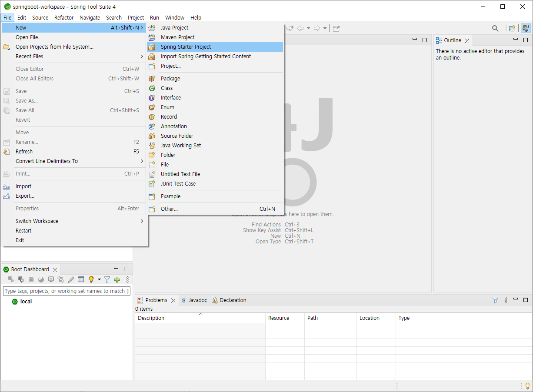Switch to the Javadoc tab
This screenshot has width=533, height=392.
coord(194,300)
